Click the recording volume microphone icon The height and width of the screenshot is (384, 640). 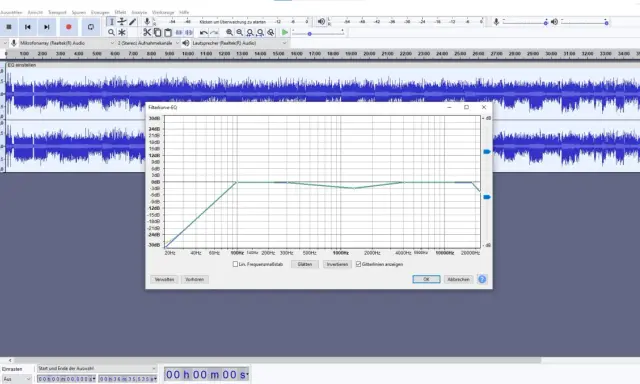click(496, 22)
